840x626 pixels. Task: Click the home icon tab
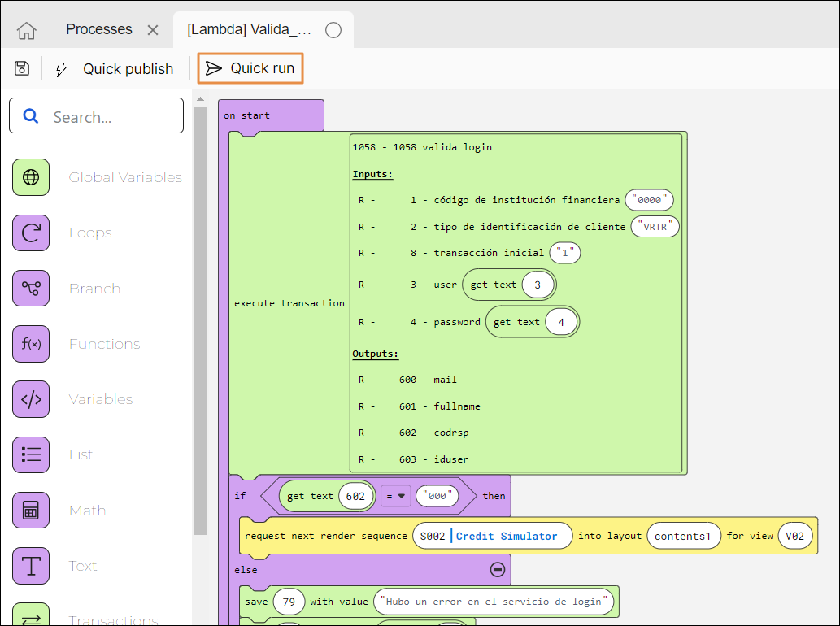27,30
